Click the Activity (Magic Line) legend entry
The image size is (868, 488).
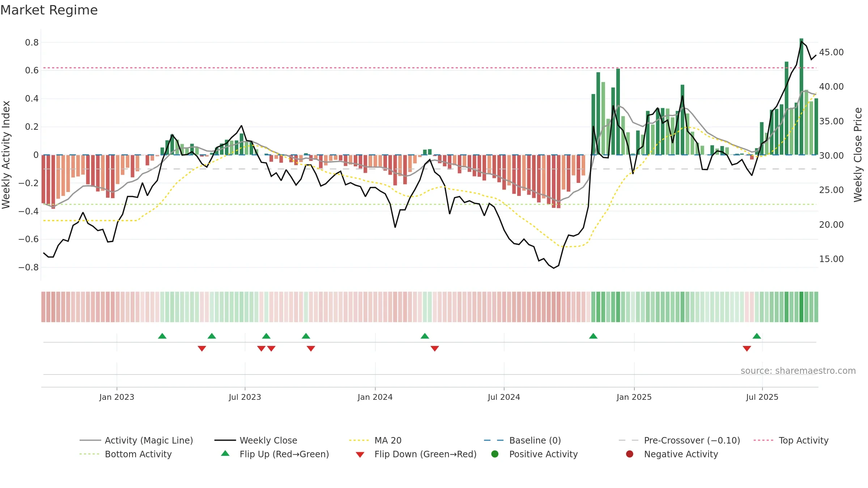coord(136,440)
